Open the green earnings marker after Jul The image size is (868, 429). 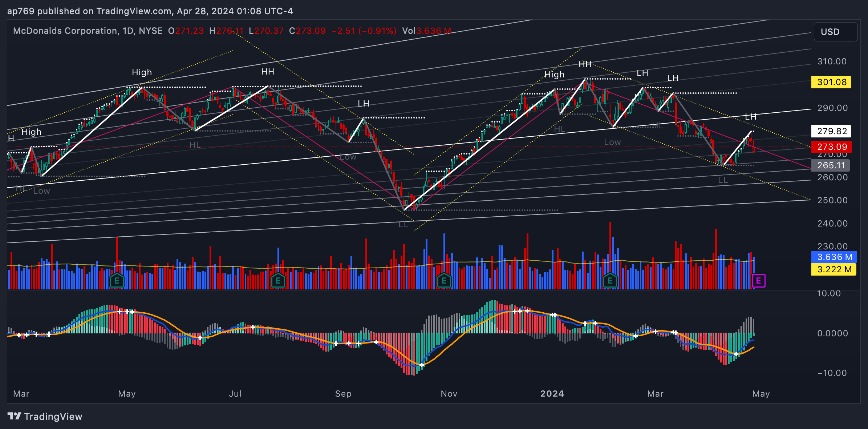point(278,280)
